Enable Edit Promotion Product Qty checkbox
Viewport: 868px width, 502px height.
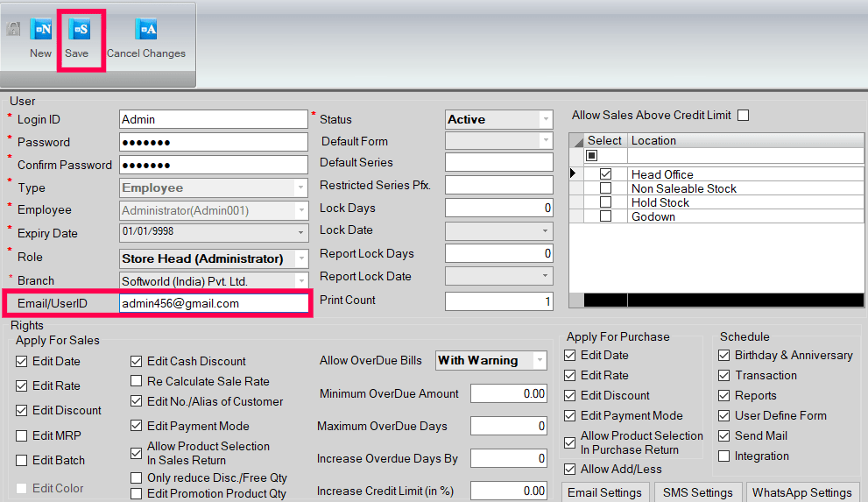click(136, 493)
